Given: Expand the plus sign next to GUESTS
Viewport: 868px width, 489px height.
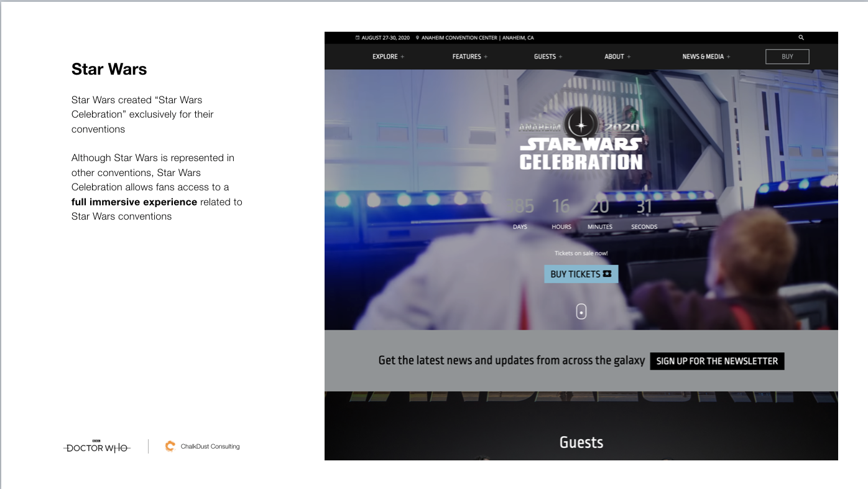Looking at the screenshot, I should [560, 57].
